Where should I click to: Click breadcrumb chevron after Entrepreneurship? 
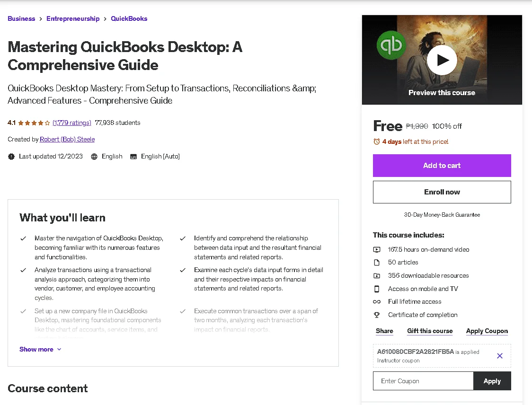click(x=105, y=18)
